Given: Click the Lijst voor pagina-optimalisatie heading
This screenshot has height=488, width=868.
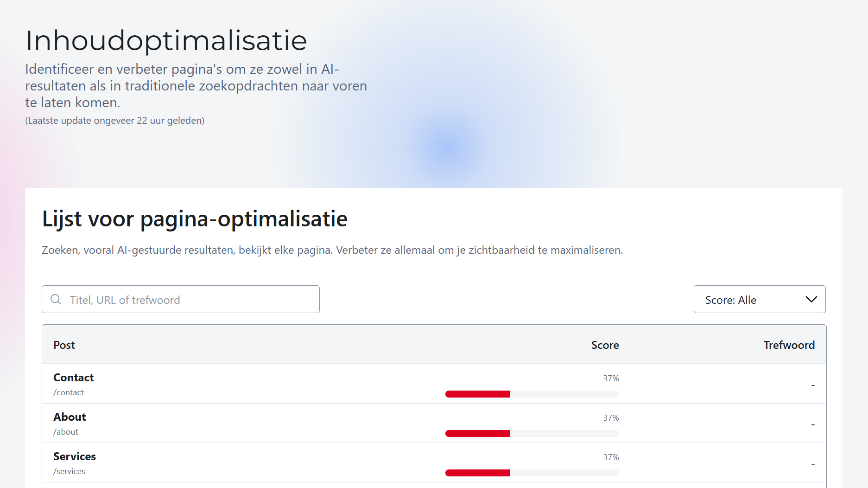Looking at the screenshot, I should 195,219.
